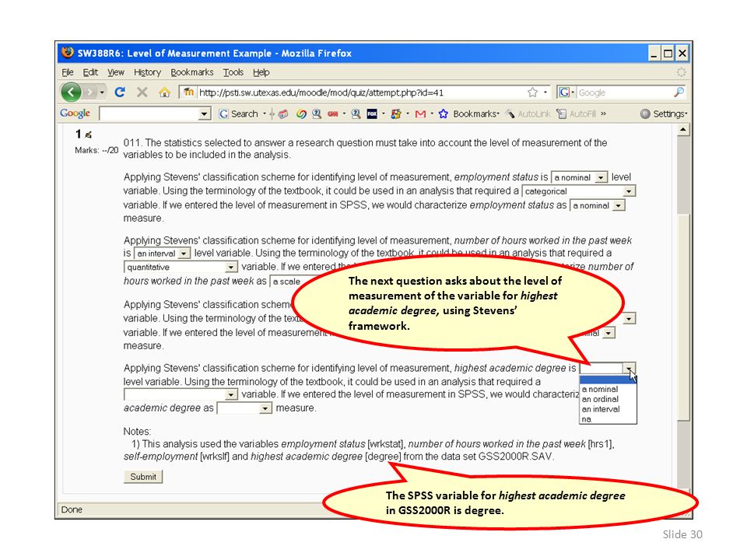747x560 pixels.
Task: Click the FOX icon in Google toolbar
Action: point(372,114)
